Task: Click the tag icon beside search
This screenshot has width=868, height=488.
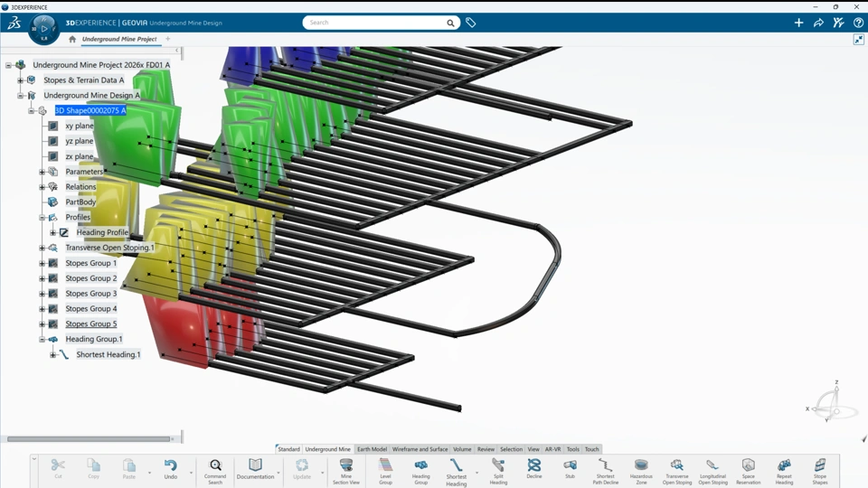Action: pos(470,23)
